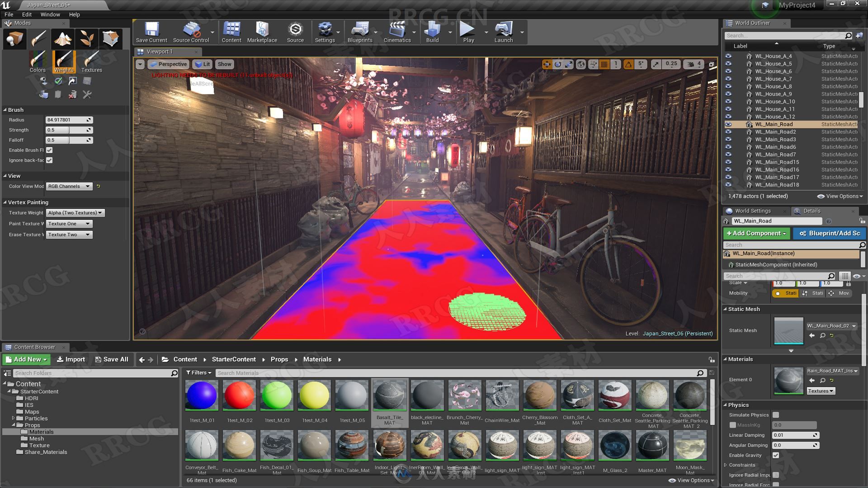The height and width of the screenshot is (488, 868).
Task: Toggle Ignore back-facing checkbox
Action: pyautogui.click(x=49, y=160)
